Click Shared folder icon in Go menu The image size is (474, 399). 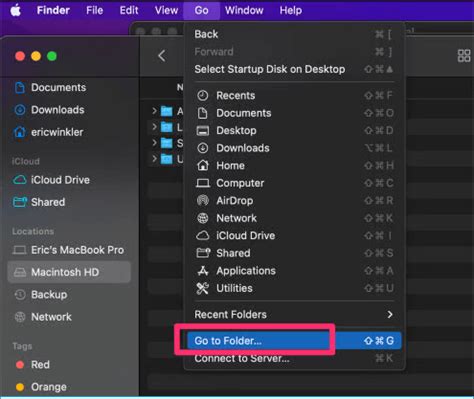[203, 253]
